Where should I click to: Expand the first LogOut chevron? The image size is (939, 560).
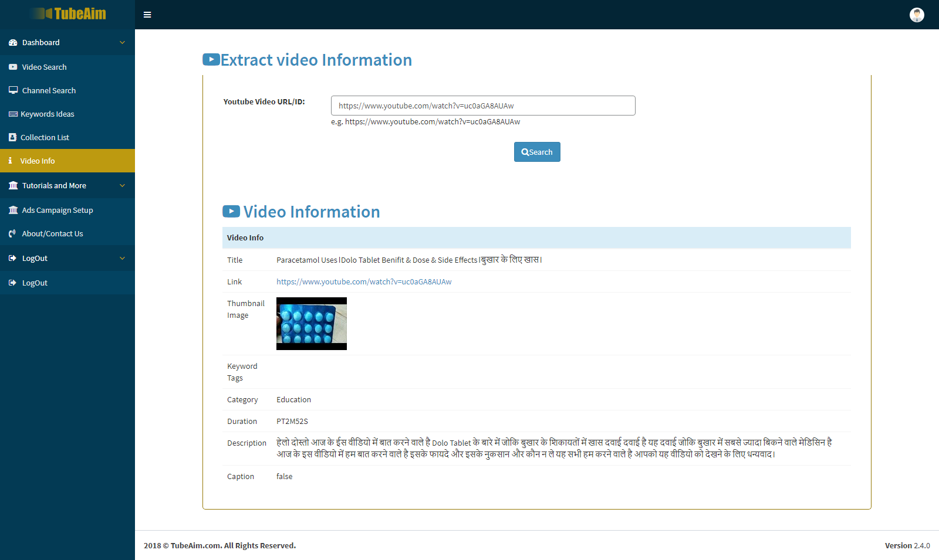pyautogui.click(x=122, y=258)
